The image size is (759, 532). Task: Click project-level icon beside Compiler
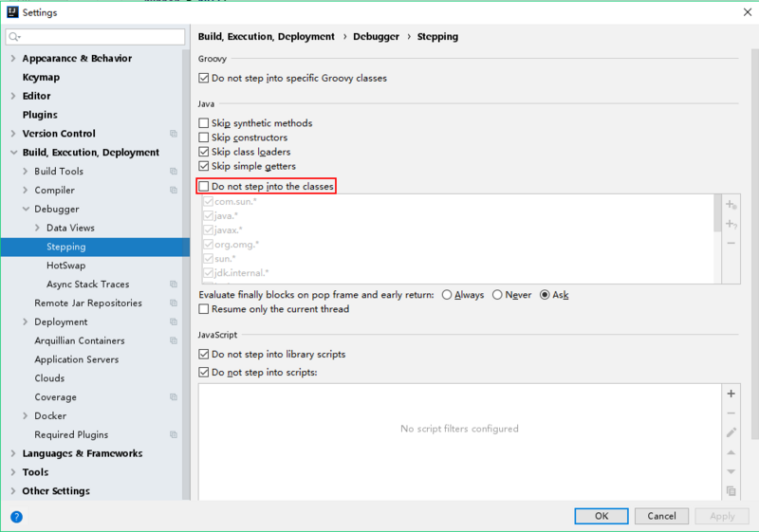click(174, 190)
